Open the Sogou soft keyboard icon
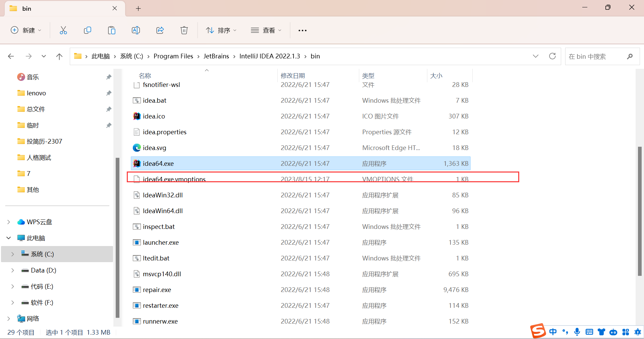The image size is (644, 339). point(589,332)
